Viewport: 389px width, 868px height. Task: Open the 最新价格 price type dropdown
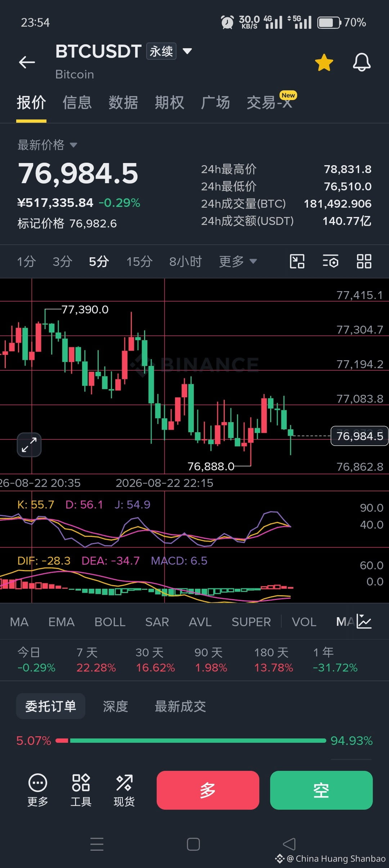[x=47, y=145]
